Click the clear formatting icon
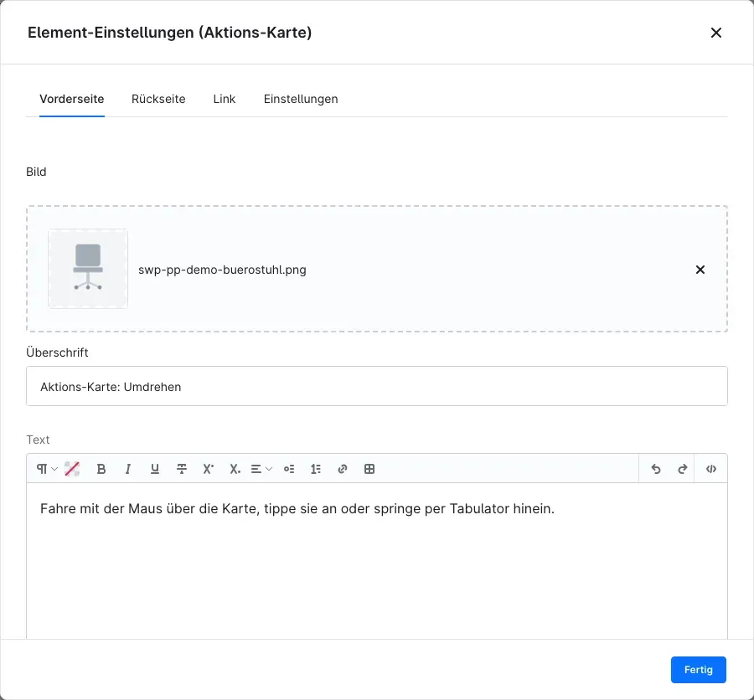The height and width of the screenshot is (700, 754). point(72,469)
